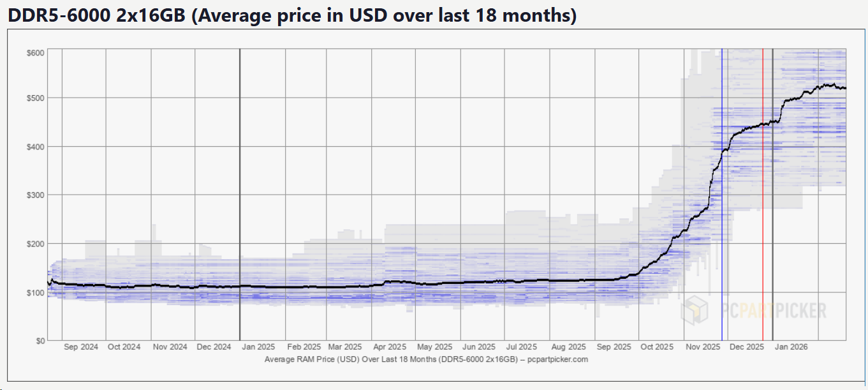Click the Apr 2025 x-axis label
The width and height of the screenshot is (868, 390).
[390, 347]
